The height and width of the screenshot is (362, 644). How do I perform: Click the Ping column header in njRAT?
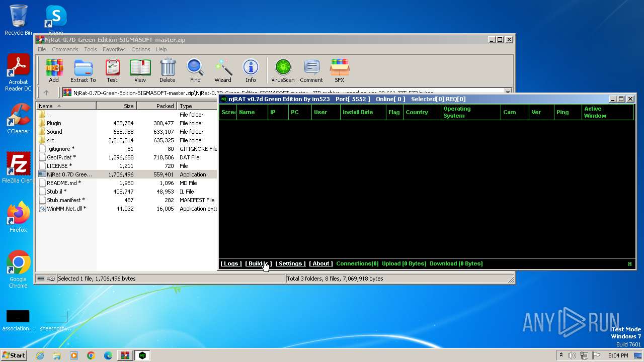pyautogui.click(x=568, y=112)
